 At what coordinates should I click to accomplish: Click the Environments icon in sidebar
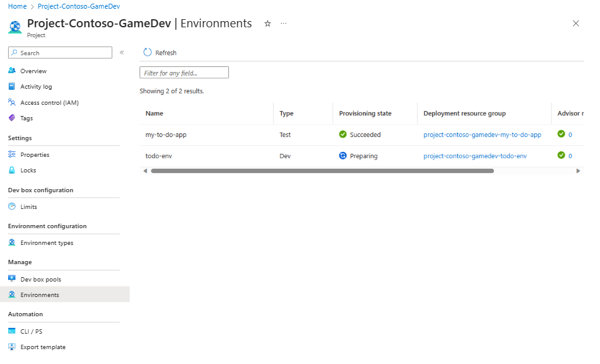point(12,295)
